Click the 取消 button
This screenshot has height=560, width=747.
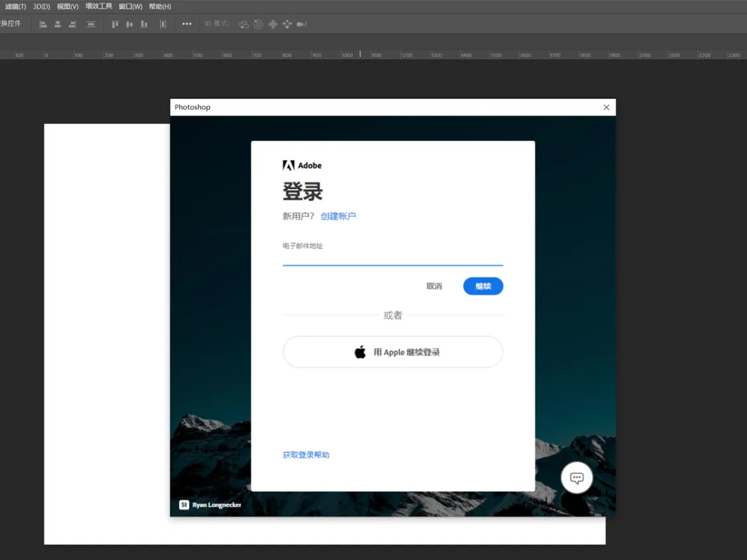434,286
